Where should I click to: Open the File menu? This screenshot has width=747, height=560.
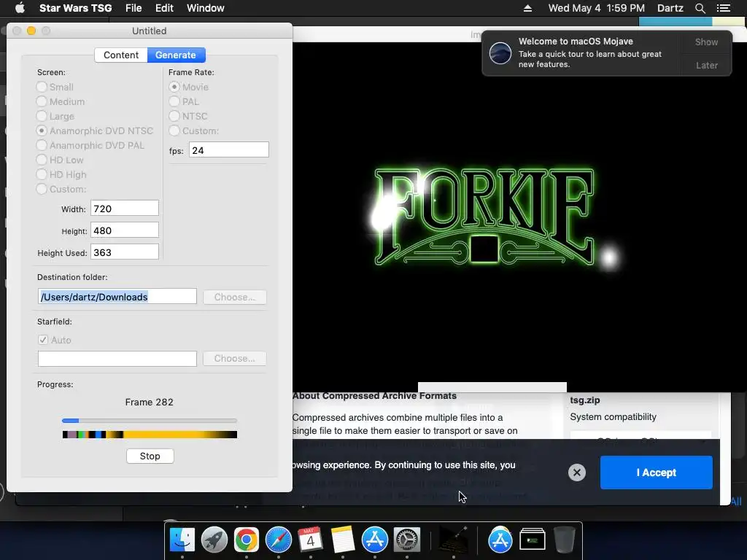pyautogui.click(x=133, y=8)
